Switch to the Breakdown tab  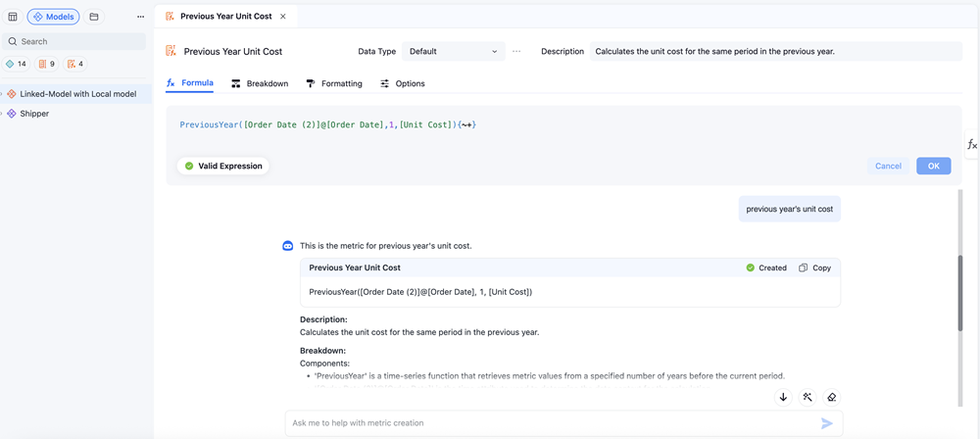coord(260,83)
